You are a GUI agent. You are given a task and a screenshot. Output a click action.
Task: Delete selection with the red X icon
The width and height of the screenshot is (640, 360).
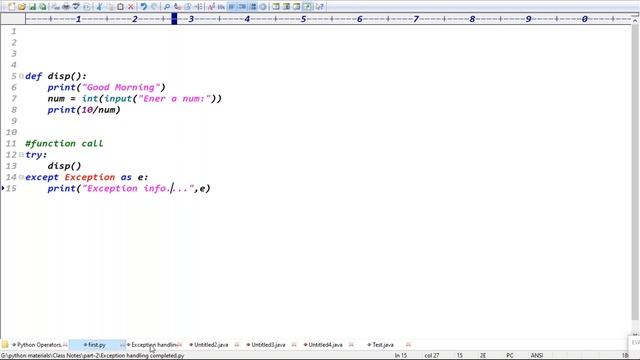(x=131, y=7)
